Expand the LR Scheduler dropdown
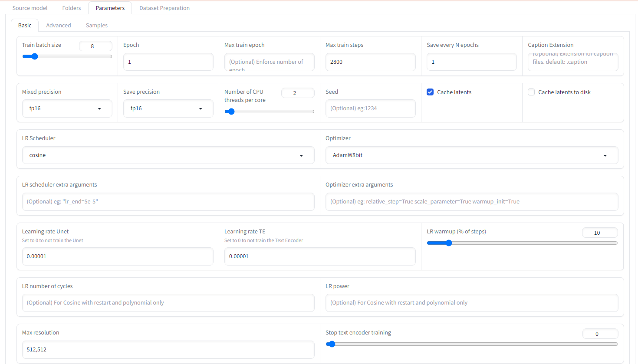The height and width of the screenshot is (364, 638). (x=168, y=155)
